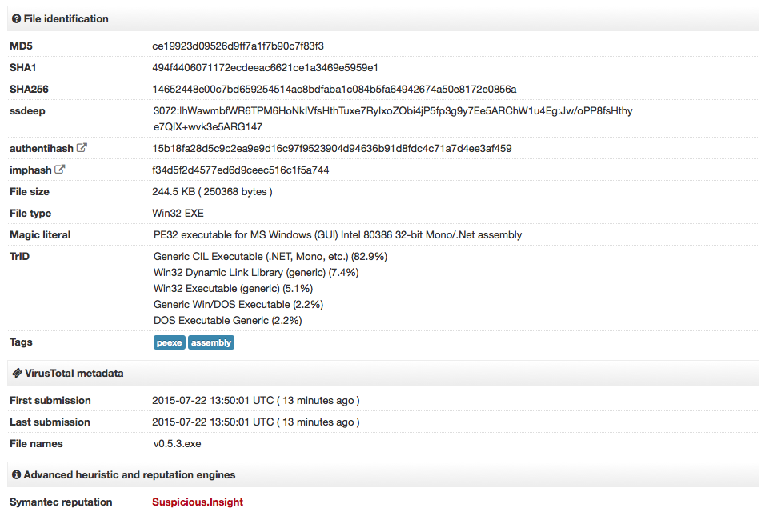
Task: Select the peexe tag
Action: [x=170, y=342]
